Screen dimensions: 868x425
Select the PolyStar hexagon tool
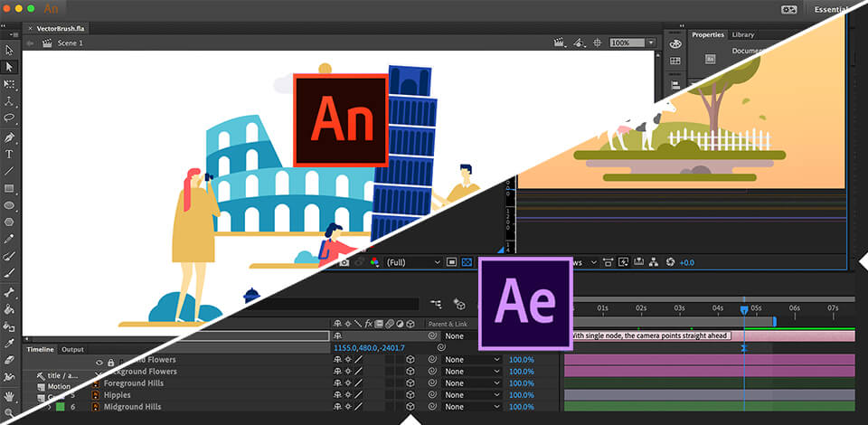[9, 222]
